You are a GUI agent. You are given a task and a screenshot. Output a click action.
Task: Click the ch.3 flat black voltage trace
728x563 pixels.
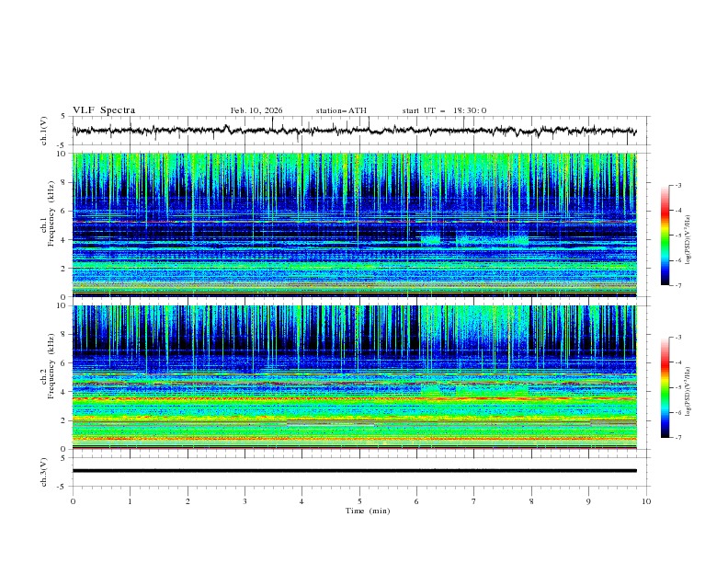click(x=354, y=471)
